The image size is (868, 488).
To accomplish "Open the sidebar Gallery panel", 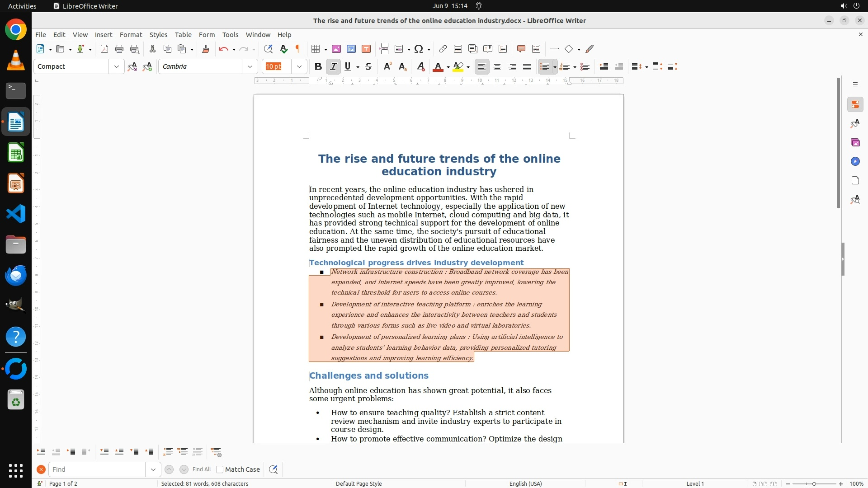I will click(855, 142).
